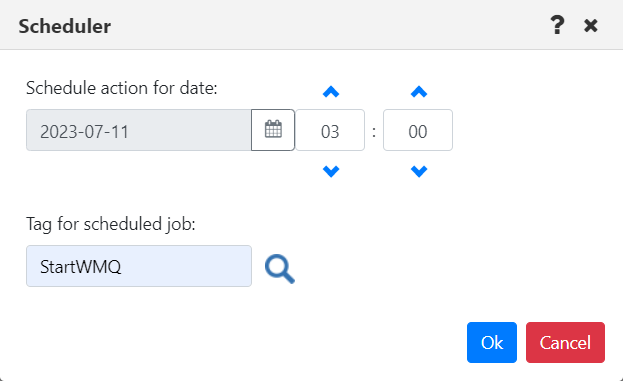
Task: Click the 'Schedule action for date:' label
Action: (122, 88)
